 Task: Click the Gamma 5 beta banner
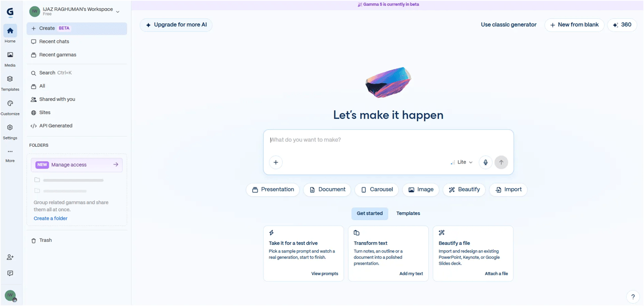tap(389, 4)
